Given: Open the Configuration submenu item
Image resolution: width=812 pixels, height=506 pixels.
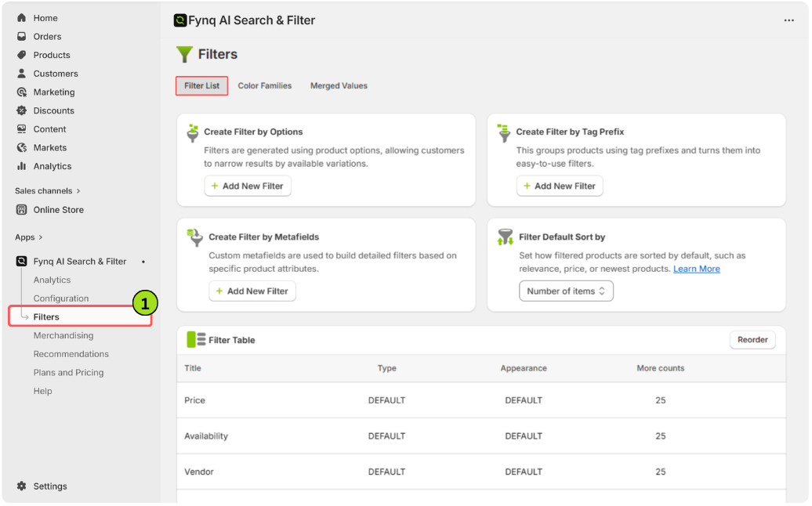Looking at the screenshot, I should pyautogui.click(x=61, y=299).
